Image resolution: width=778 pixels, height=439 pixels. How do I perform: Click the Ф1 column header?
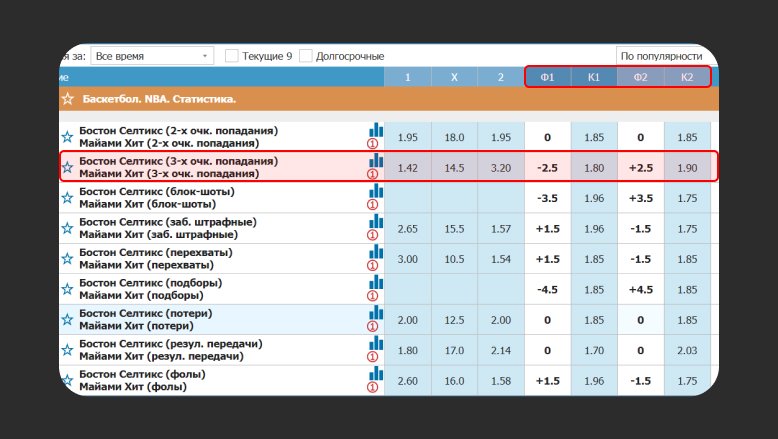coord(547,77)
